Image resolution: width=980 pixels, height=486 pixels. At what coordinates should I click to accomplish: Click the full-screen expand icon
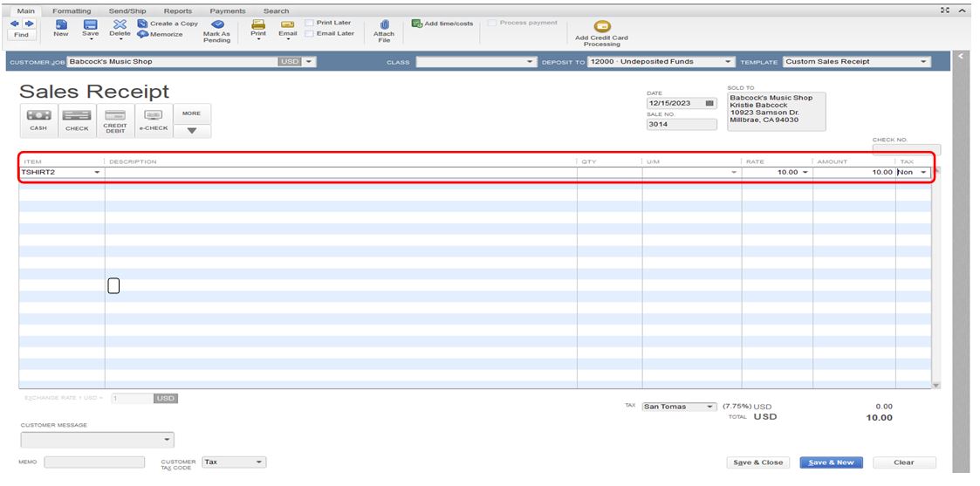(945, 10)
